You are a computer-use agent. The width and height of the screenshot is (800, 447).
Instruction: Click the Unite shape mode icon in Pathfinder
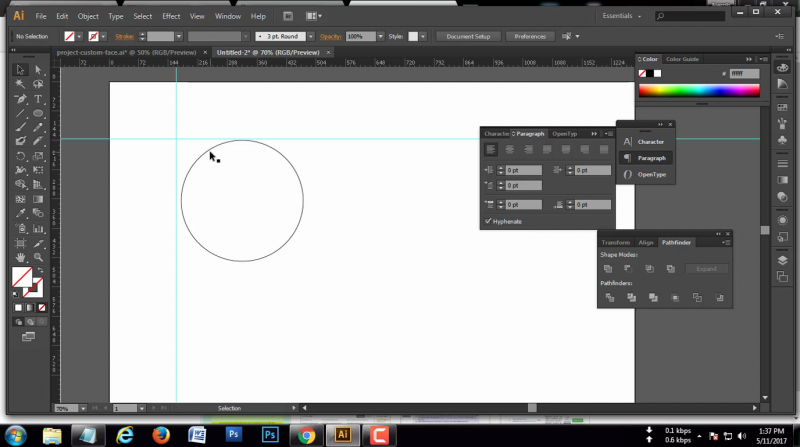click(607, 269)
